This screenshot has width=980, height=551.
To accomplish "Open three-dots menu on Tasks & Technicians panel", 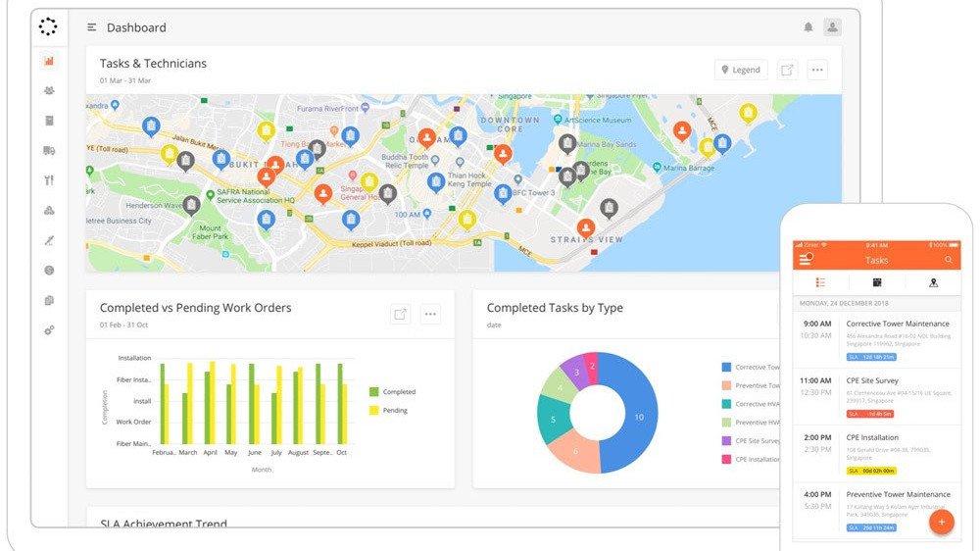I will [x=817, y=70].
